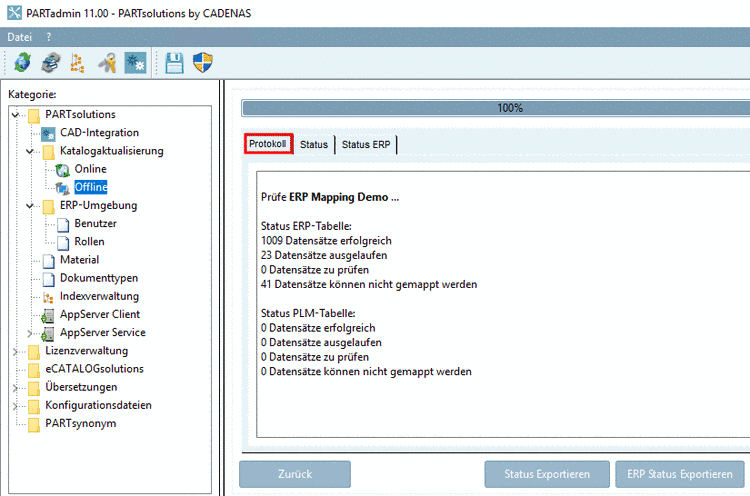Click the orange tree-structure toolbar icon
Image resolution: width=750 pixels, height=496 pixels.
pyautogui.click(x=77, y=63)
